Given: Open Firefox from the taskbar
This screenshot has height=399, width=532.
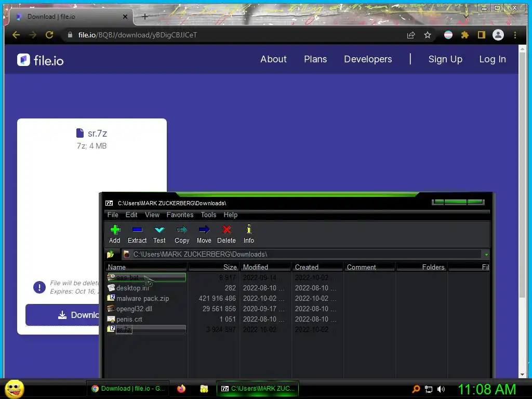Looking at the screenshot, I should click(181, 389).
